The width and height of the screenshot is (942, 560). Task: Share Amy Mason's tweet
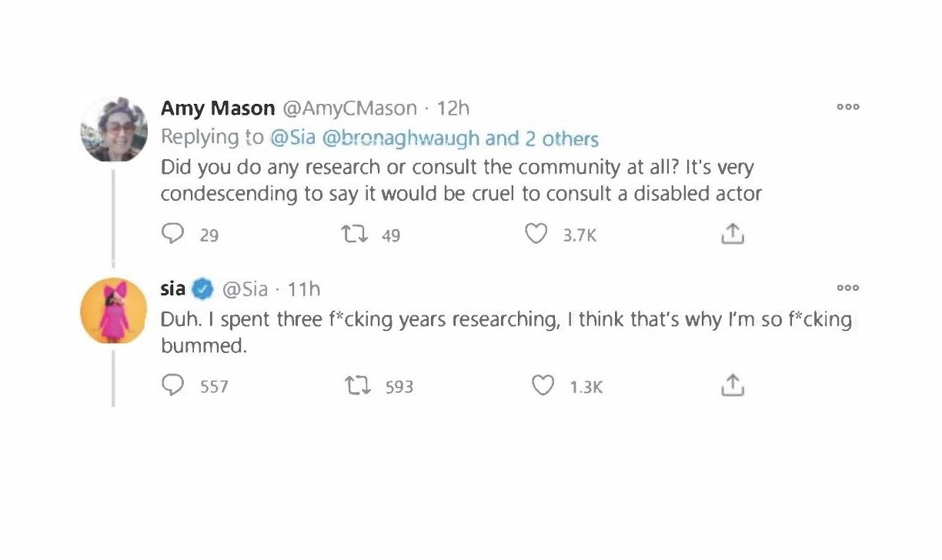[732, 234]
